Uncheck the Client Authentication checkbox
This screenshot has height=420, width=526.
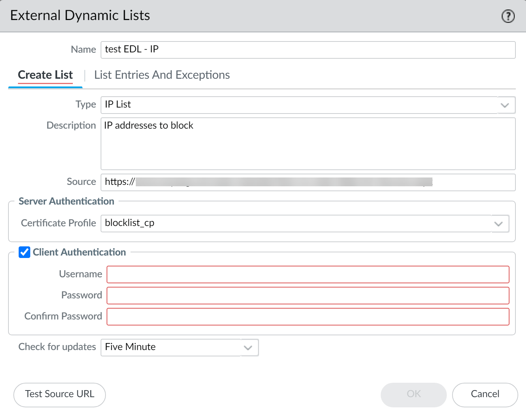pos(24,252)
